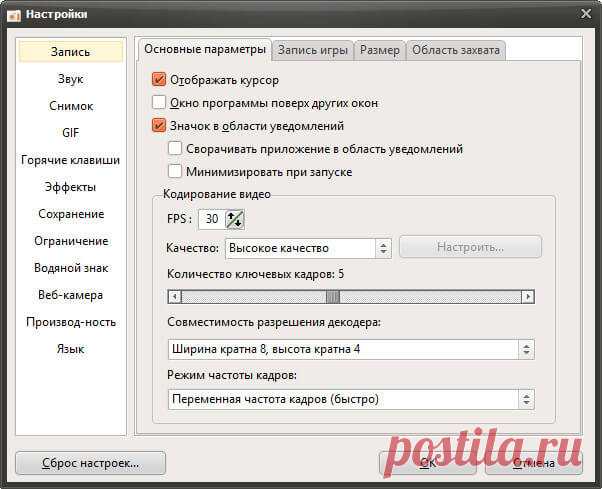Uncheck Отображать курсор
This screenshot has width=602, height=489.
pyautogui.click(x=159, y=79)
